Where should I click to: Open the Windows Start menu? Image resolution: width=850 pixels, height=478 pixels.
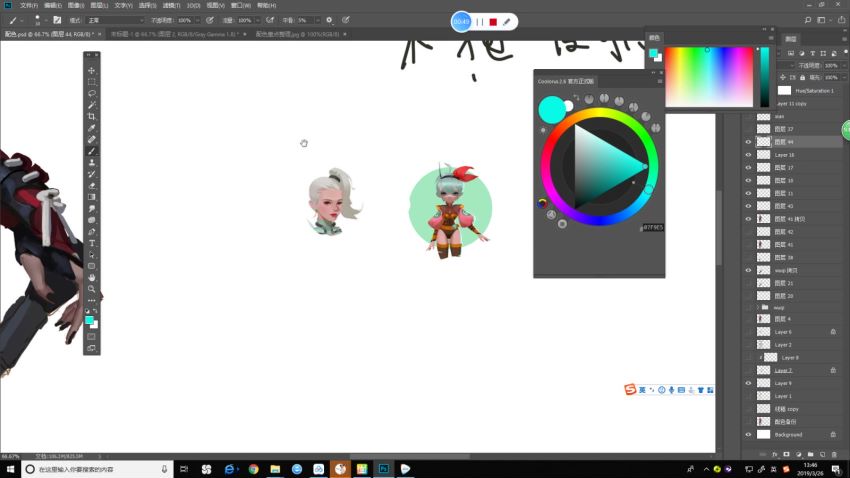[x=10, y=469]
